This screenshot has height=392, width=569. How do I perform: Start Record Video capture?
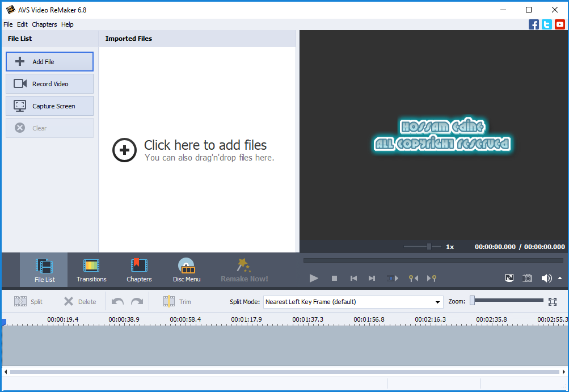coord(49,84)
